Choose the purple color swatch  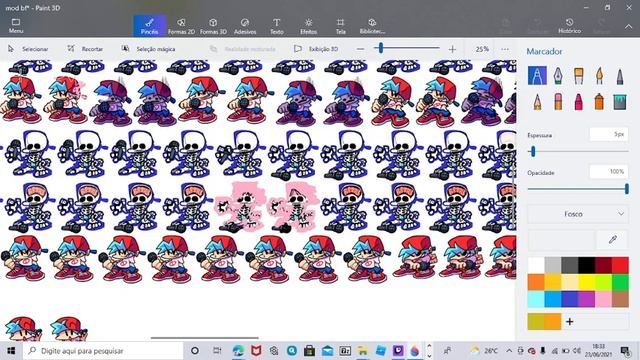click(x=587, y=299)
